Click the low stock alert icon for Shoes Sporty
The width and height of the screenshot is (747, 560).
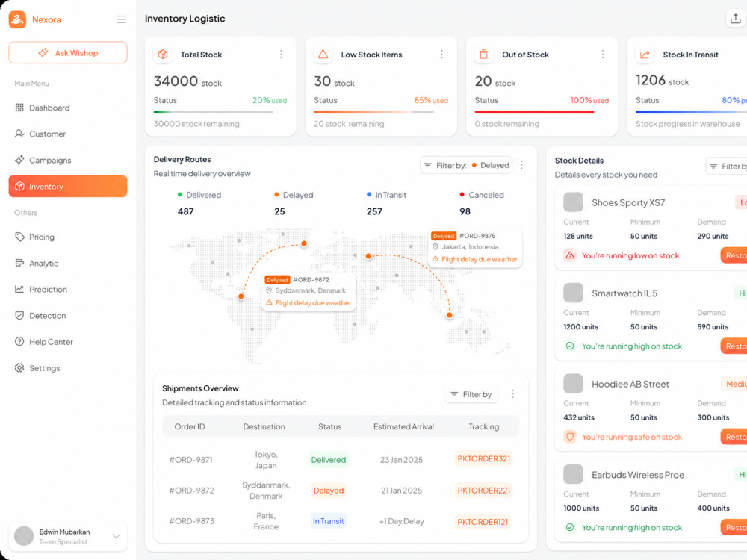[570, 255]
